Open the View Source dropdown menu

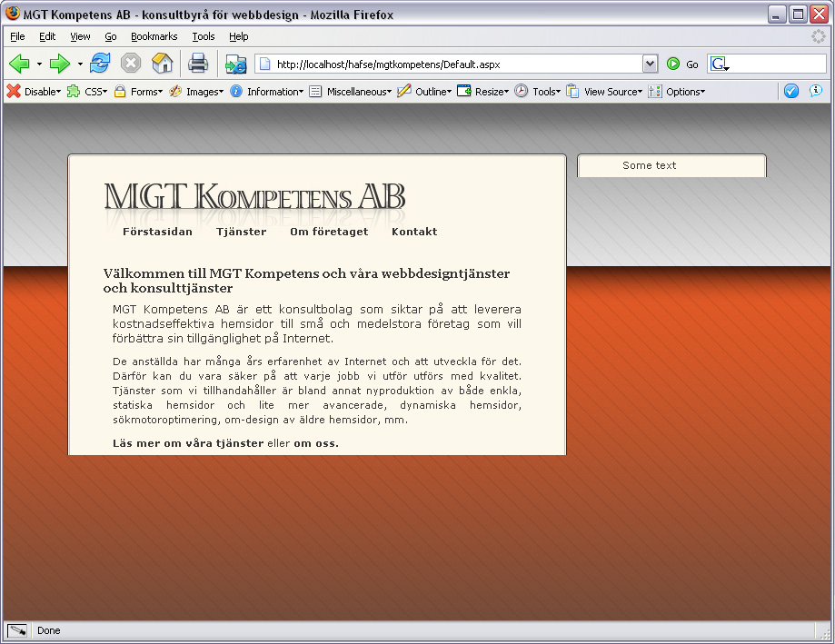[x=613, y=92]
